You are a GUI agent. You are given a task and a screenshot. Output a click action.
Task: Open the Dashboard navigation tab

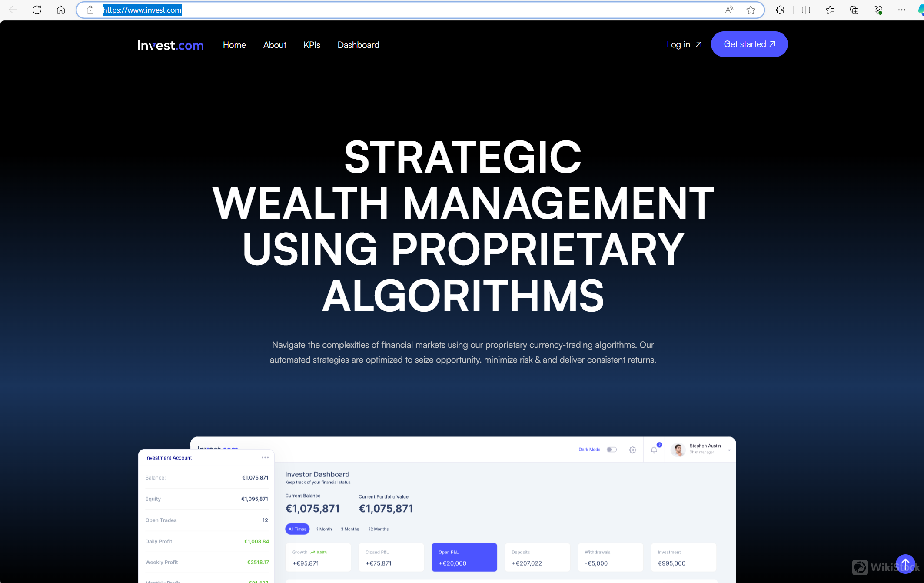point(357,44)
